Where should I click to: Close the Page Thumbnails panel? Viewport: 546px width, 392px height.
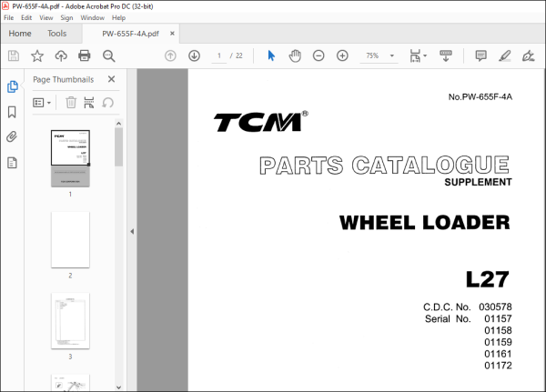pos(111,79)
